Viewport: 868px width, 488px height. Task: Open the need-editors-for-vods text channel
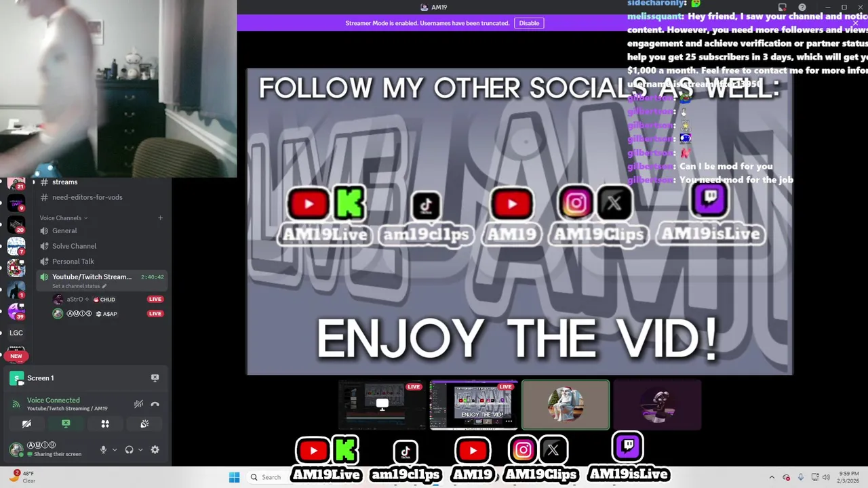point(102,197)
